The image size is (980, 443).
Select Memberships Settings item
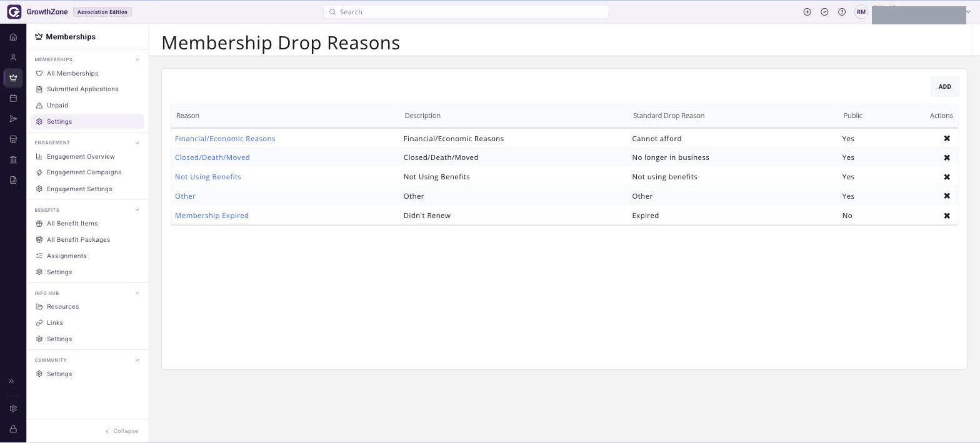87,122
